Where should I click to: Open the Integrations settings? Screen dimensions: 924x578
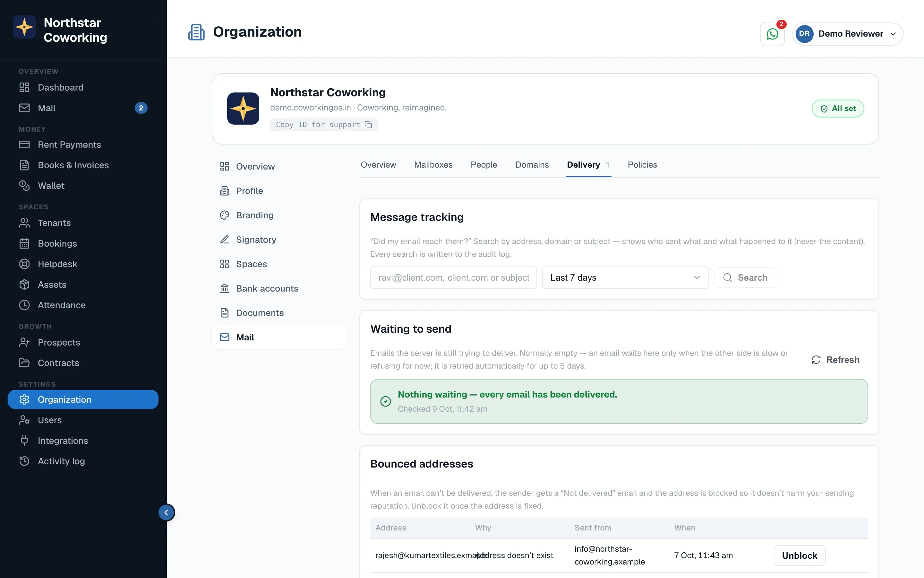coord(83,441)
